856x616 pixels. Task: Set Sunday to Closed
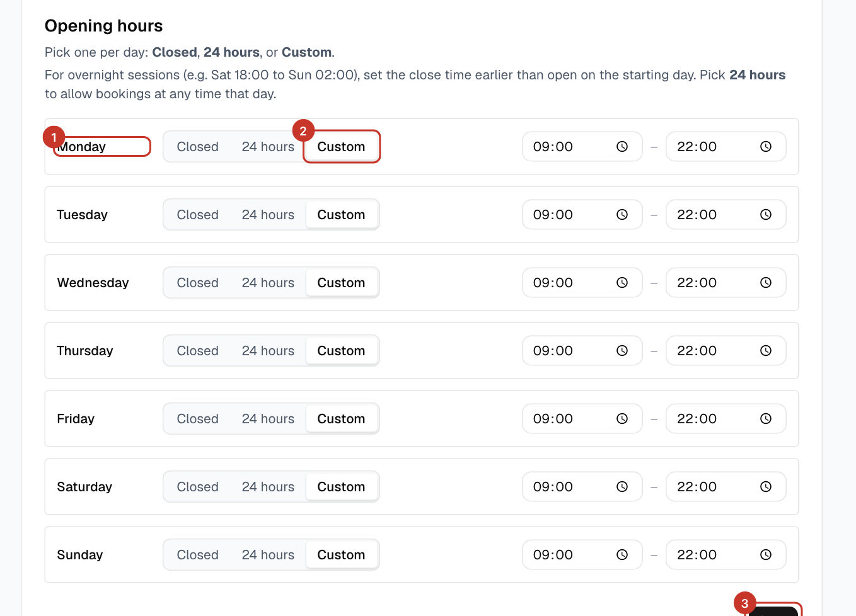pyautogui.click(x=198, y=555)
